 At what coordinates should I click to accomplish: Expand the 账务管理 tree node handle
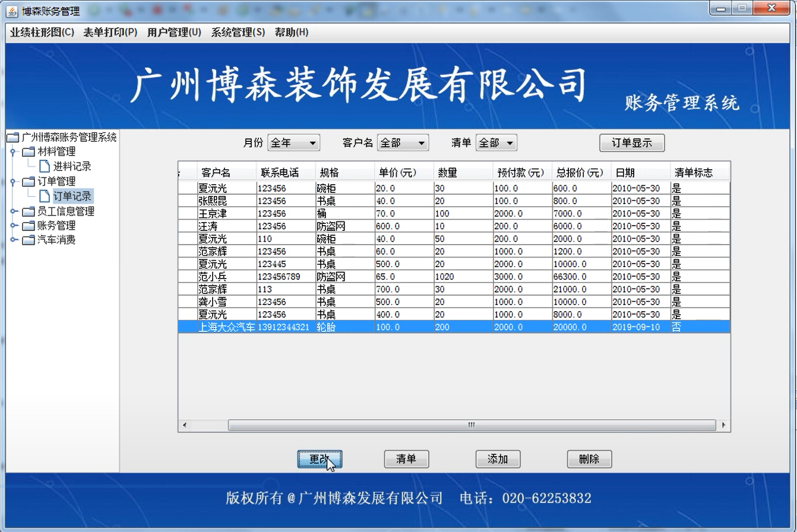point(14,226)
